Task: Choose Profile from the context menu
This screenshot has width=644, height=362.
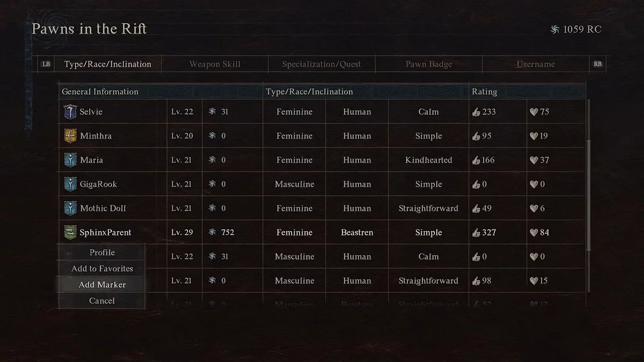Action: click(x=102, y=253)
